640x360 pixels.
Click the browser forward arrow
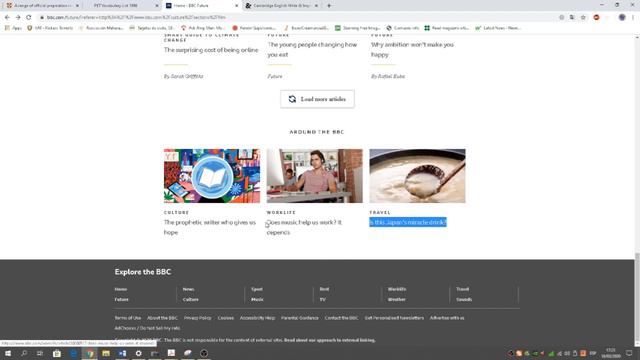[x=18, y=18]
